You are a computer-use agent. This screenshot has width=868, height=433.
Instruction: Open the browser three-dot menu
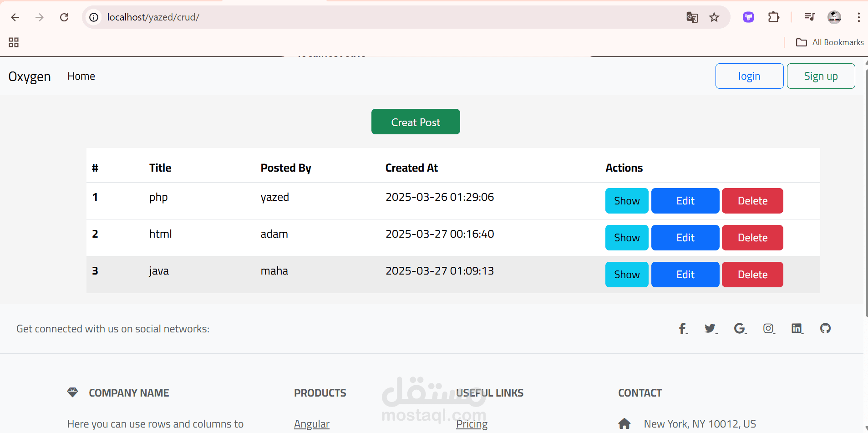[x=858, y=17]
